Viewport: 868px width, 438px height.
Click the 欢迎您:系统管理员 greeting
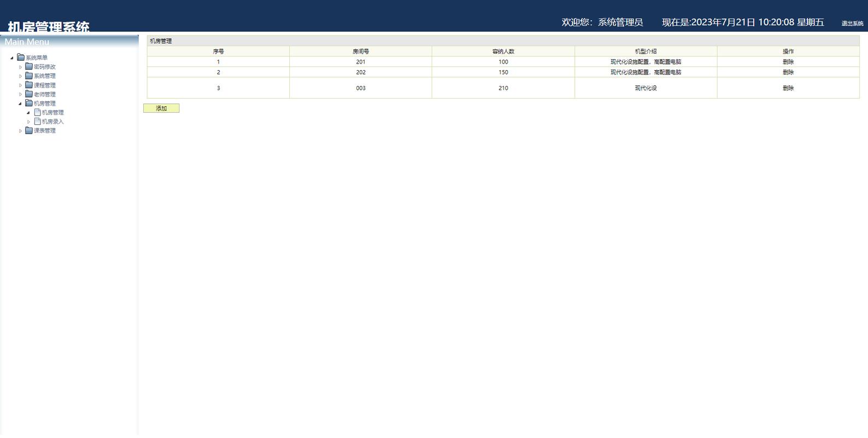602,22
